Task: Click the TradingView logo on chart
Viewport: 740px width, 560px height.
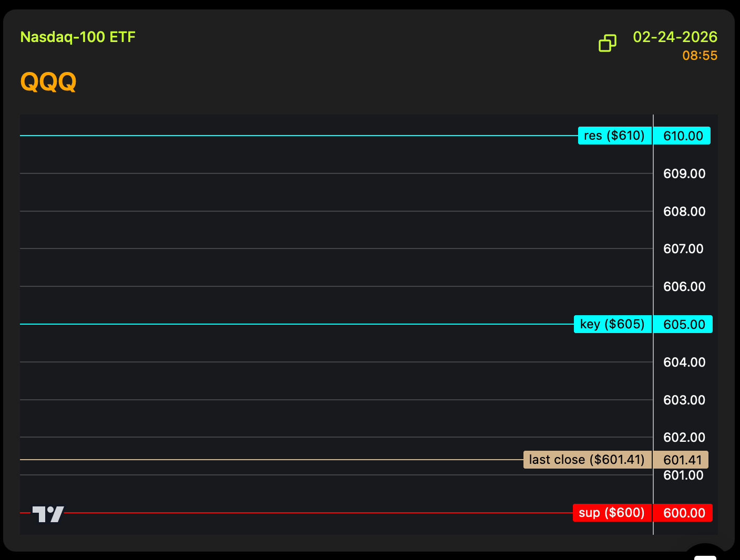Action: coord(48,514)
